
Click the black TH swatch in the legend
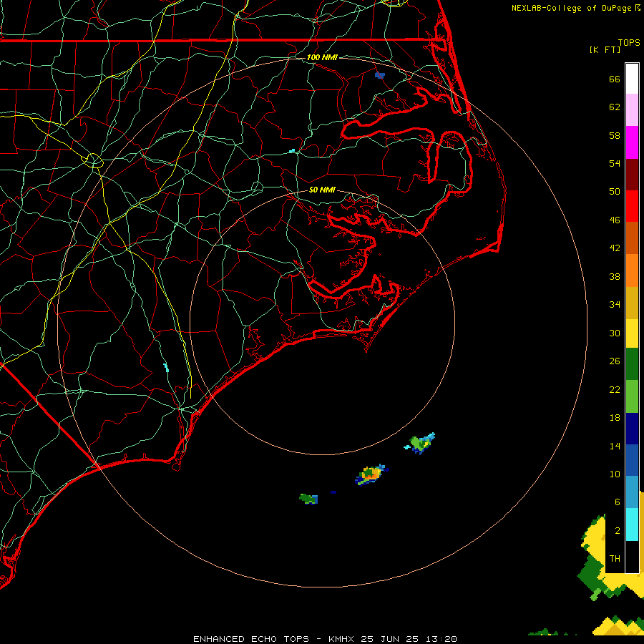coord(632,557)
